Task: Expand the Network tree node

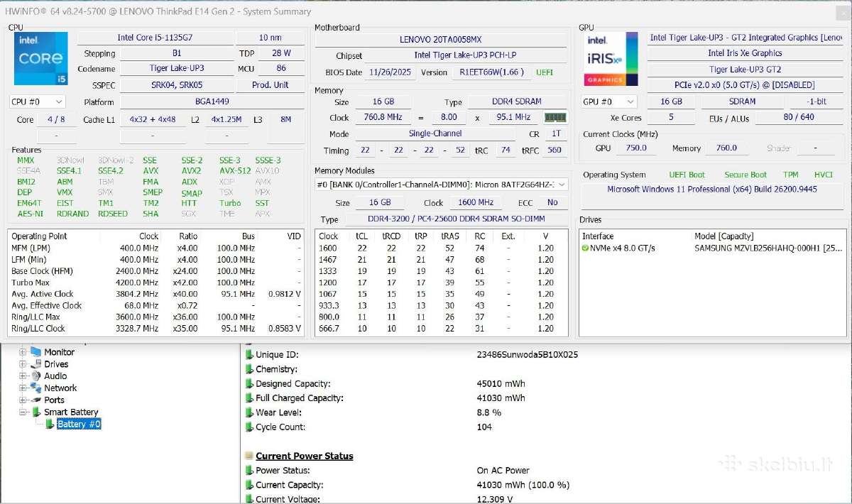Action: click(23, 388)
